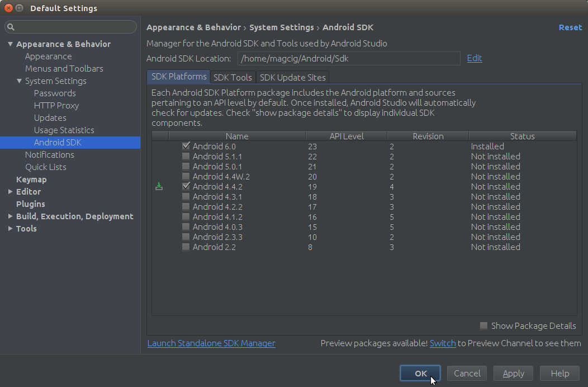Open Passwords settings page
This screenshot has height=387, width=588.
point(55,93)
